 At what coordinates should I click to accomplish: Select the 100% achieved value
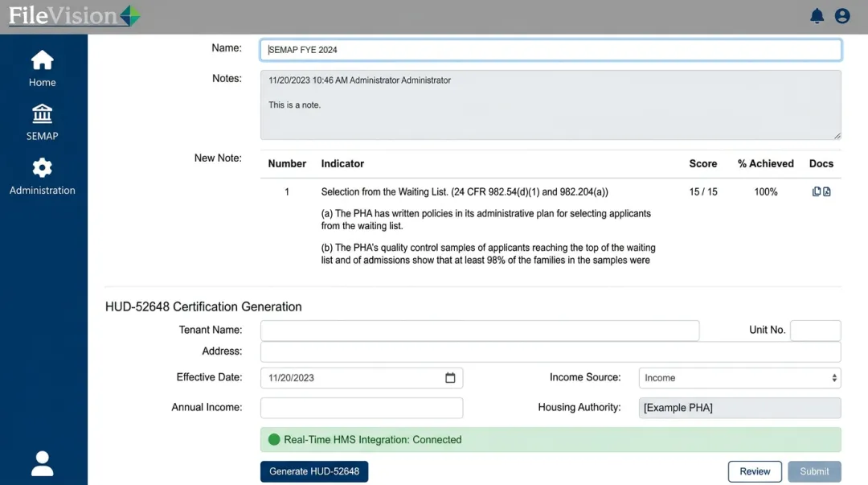[x=766, y=191]
